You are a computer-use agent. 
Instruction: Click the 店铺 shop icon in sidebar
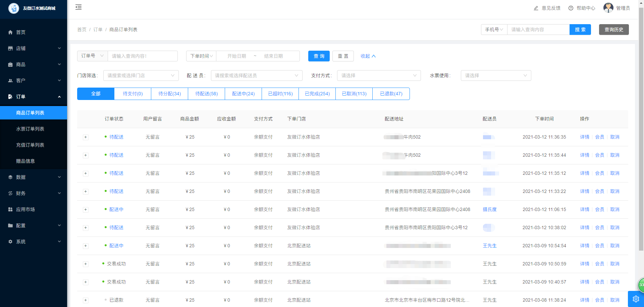(x=10, y=48)
